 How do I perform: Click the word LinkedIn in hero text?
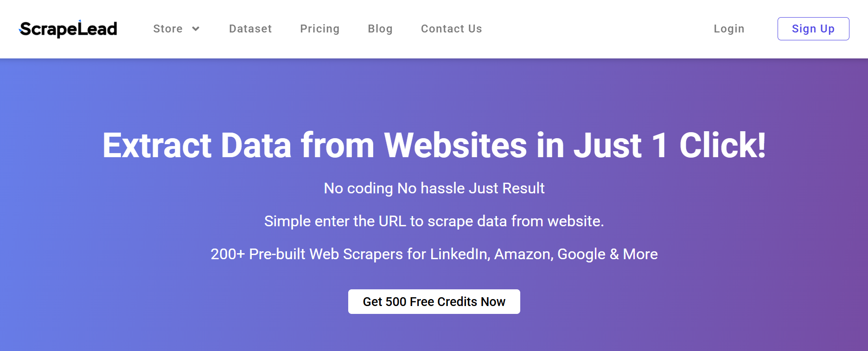point(459,254)
